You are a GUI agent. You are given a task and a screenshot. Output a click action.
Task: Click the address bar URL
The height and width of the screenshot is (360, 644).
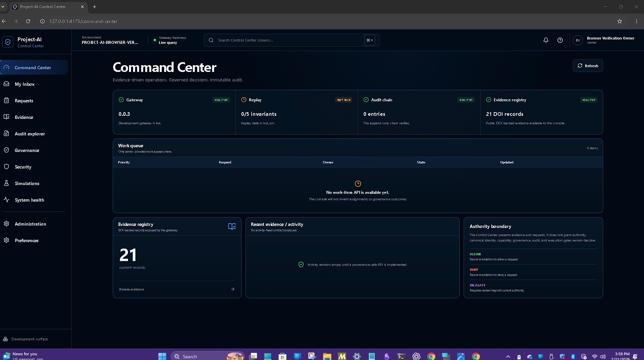point(83,21)
